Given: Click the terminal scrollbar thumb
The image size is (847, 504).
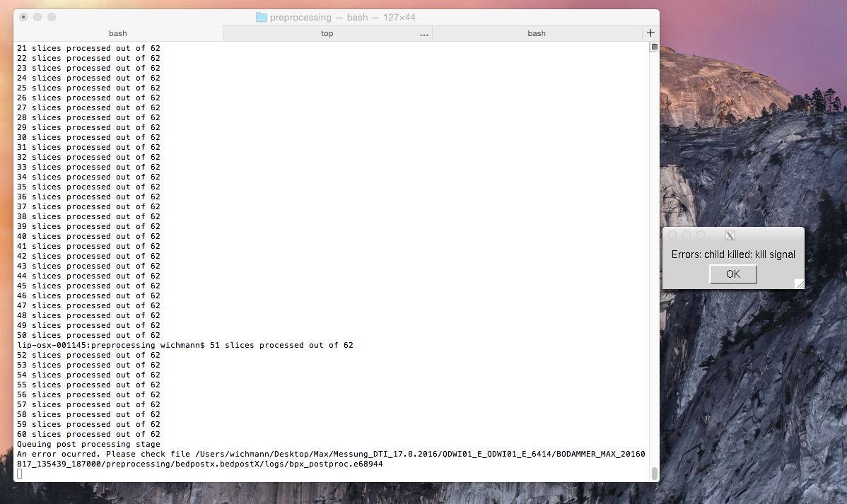Looking at the screenshot, I should tap(654, 473).
